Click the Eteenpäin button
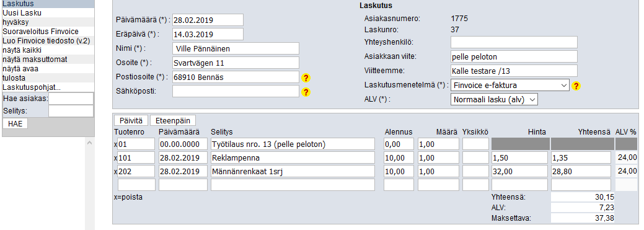 173,120
